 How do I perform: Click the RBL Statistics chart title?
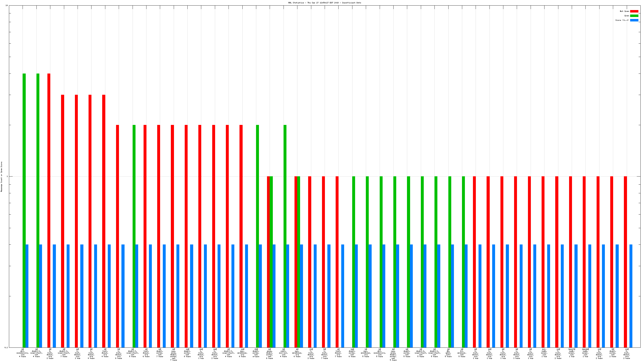324,3
